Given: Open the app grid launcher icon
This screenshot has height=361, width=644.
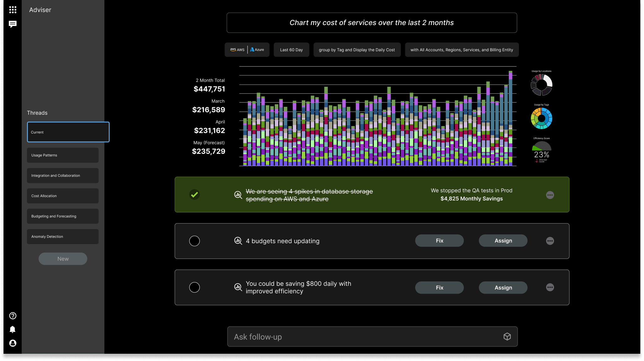Looking at the screenshot, I should pyautogui.click(x=13, y=9).
